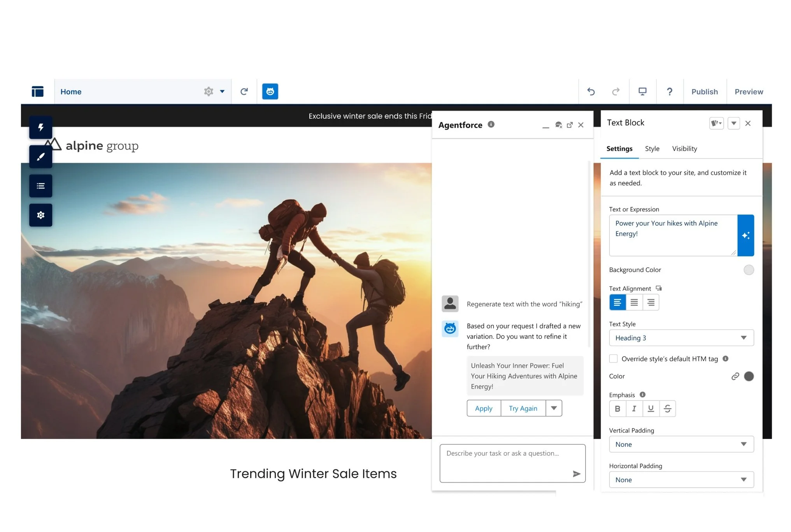Open the Theme paintbrush panel

[40, 156]
